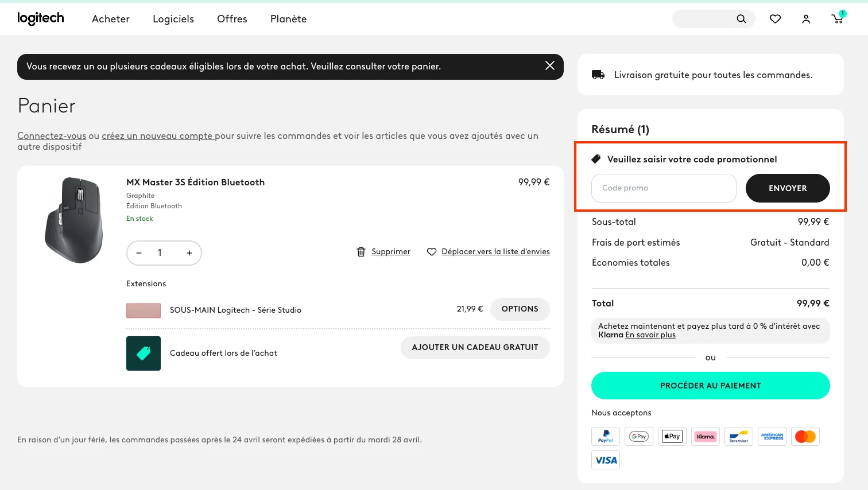Open the wishlist heart icon in header
868x490 pixels.
pyautogui.click(x=775, y=19)
